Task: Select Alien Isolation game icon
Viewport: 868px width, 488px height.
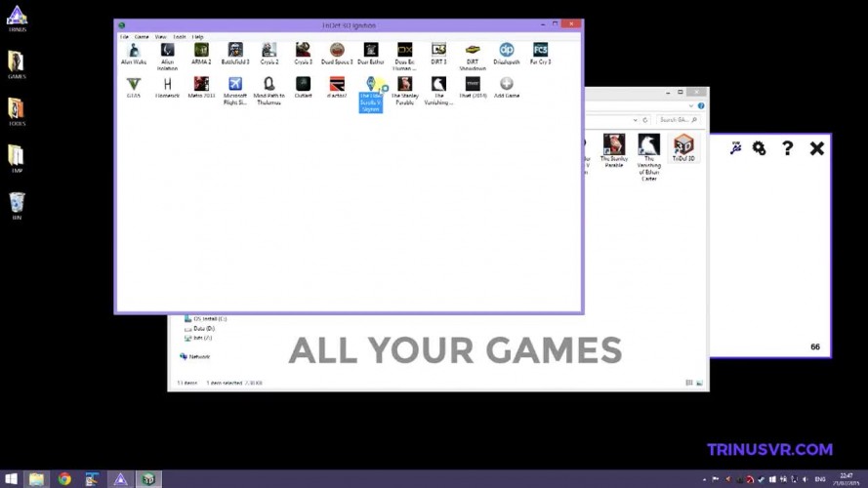Action: [167, 56]
